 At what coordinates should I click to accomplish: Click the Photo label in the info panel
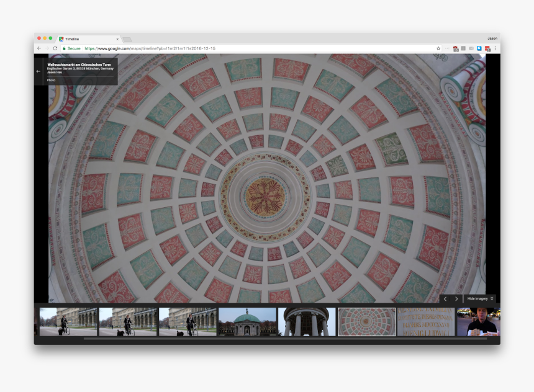[x=51, y=80]
